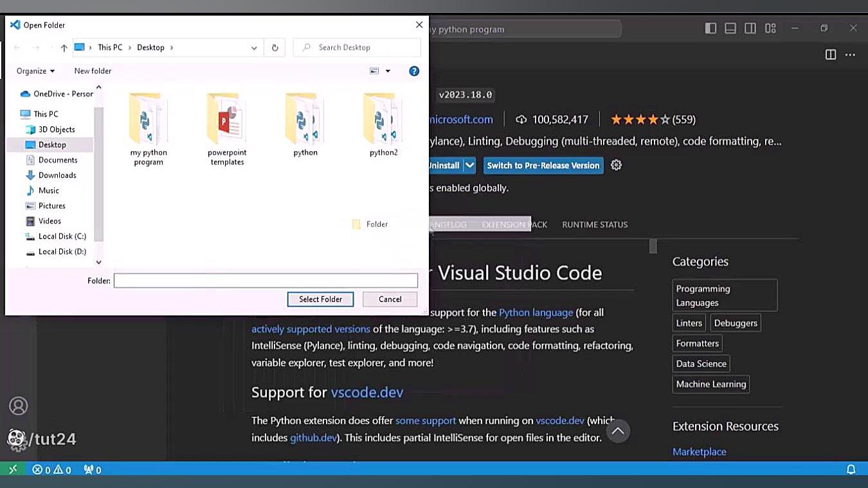Open the Python extension's uninstall dropdown arrow
This screenshot has height=488, width=868.
(x=470, y=165)
